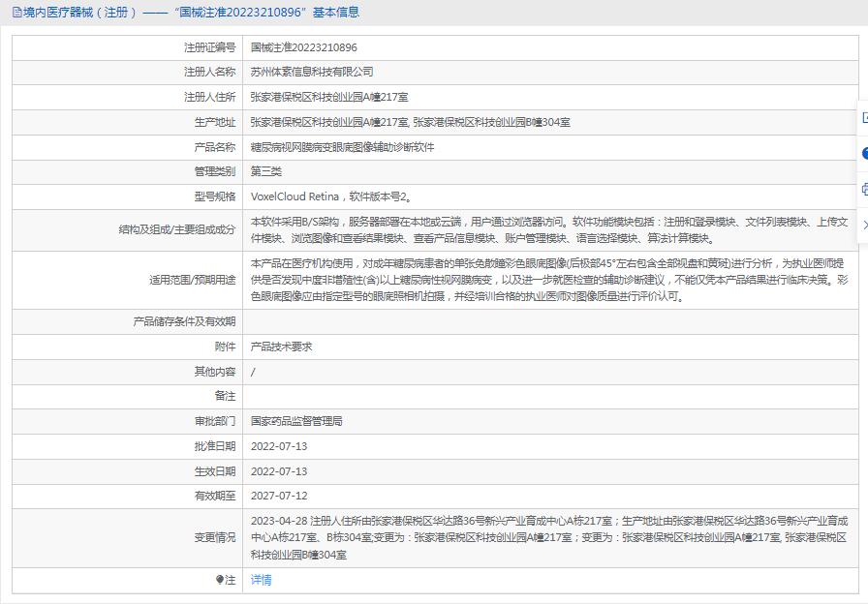
Task: Select approval department 国家药品监督管理局
Action: (296, 421)
